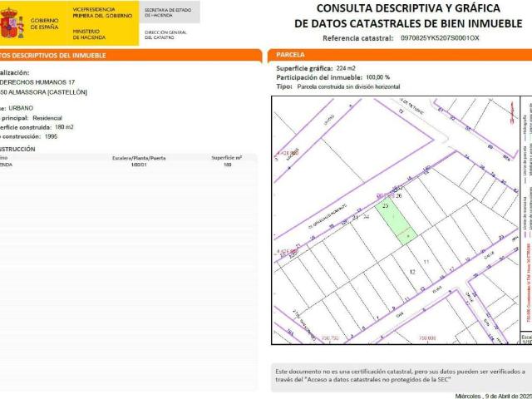Viewport: 532px width, 399px height.
Task: Click the 'Superficie gráfica:' label
Action: (304, 68)
